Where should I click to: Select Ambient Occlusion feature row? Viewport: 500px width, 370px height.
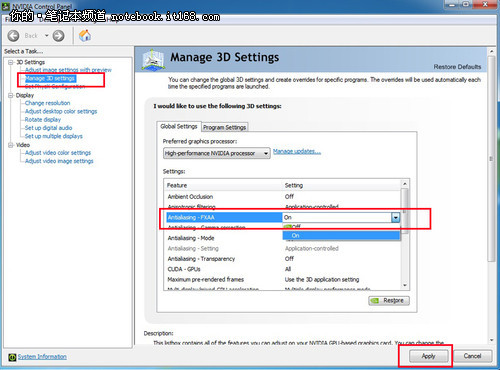283,197
